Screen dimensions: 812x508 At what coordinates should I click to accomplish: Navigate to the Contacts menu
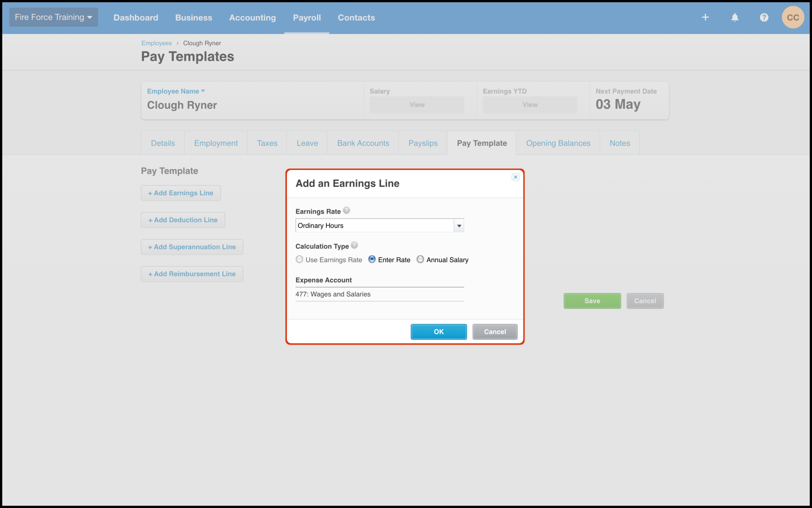(x=356, y=17)
